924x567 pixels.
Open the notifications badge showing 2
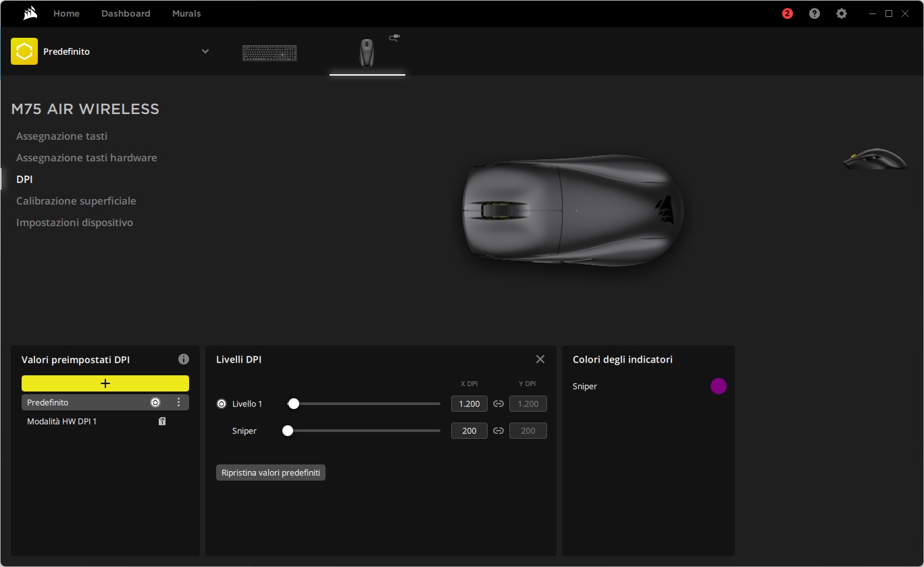click(787, 13)
